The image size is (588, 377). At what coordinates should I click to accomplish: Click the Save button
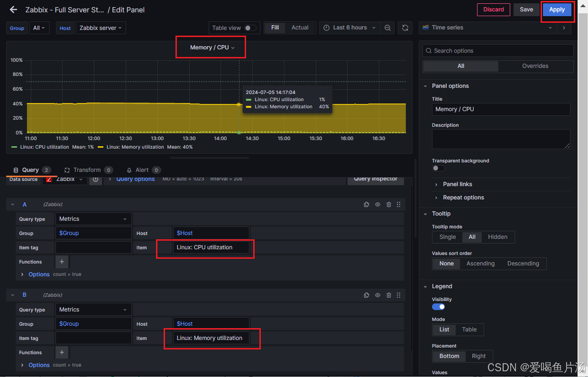[526, 9]
